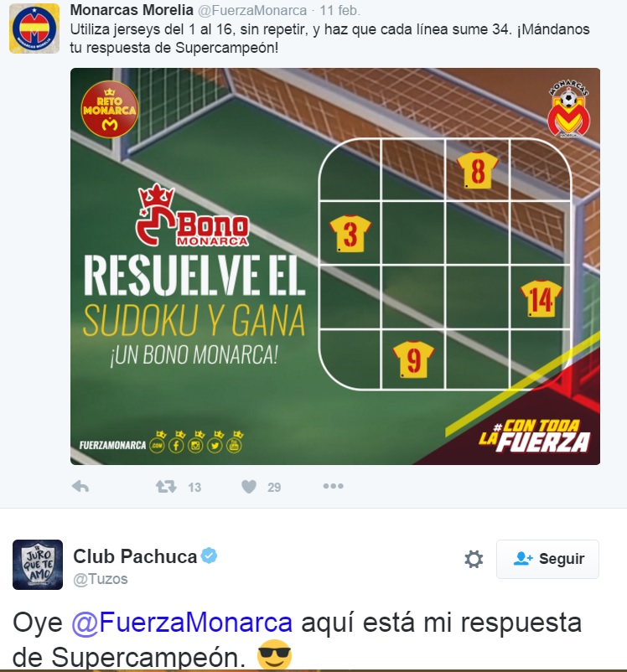Open the gear settings menu beside Seguir
Image resolution: width=627 pixels, height=672 pixels.
(x=474, y=559)
